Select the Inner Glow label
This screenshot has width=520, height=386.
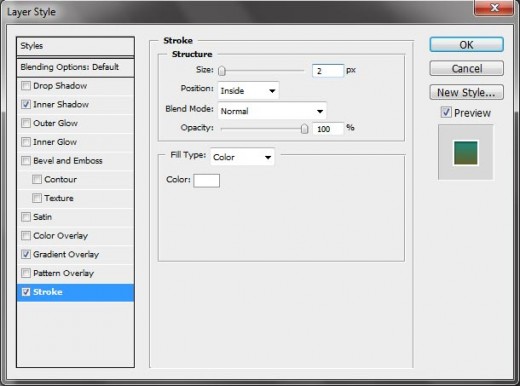55,142
